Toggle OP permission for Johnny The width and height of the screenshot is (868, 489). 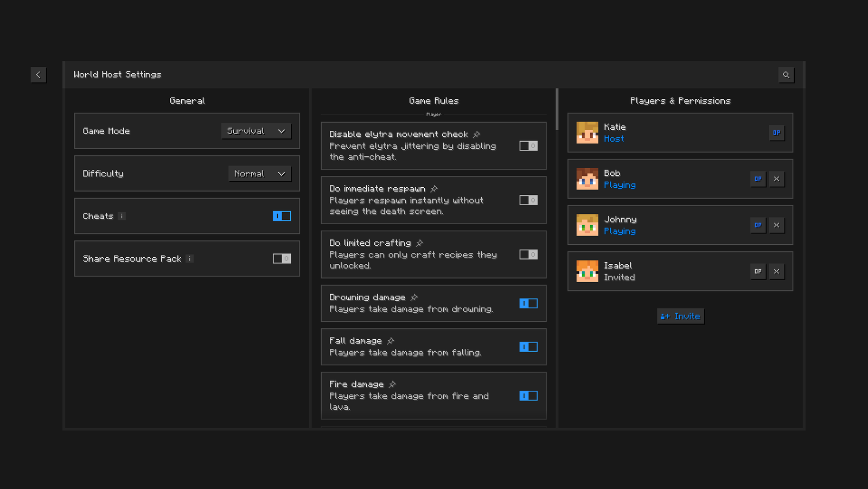(x=758, y=225)
